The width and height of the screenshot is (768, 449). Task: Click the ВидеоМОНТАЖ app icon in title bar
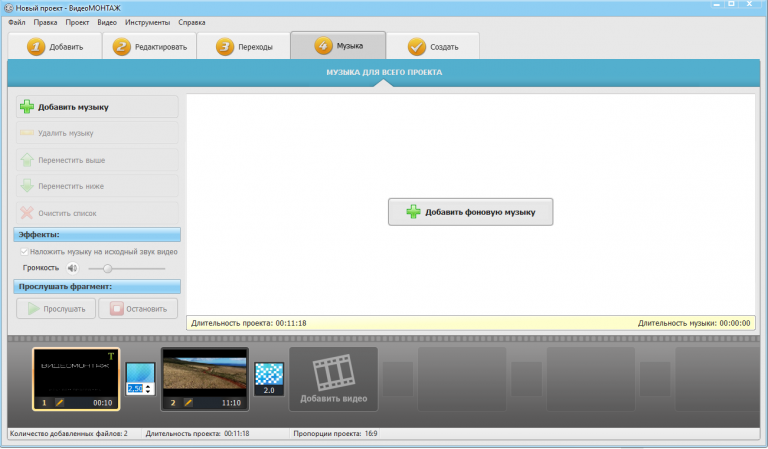(x=8, y=8)
